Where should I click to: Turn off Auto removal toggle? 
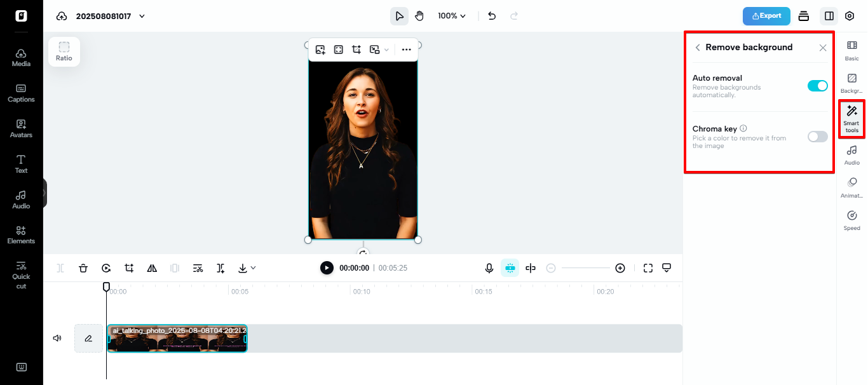[818, 86]
